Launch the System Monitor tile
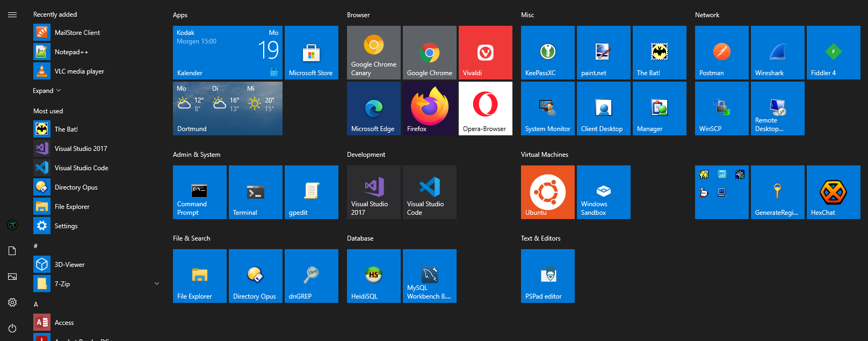The height and width of the screenshot is (341, 868). click(x=548, y=108)
